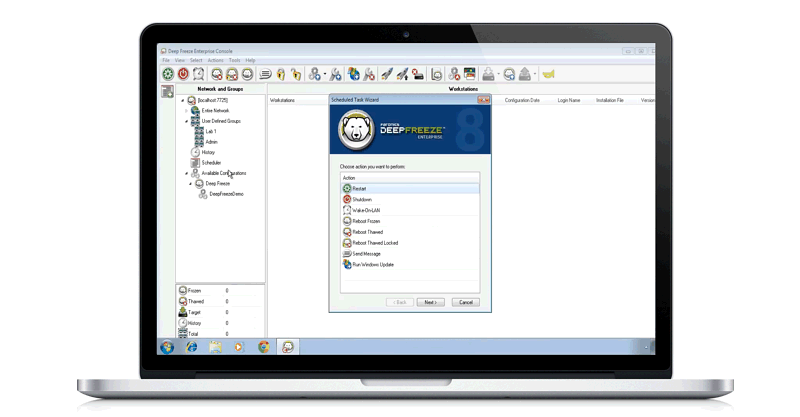Viewport: 800px width, 417px height.
Task: Select DeepFreezeDemo configuration
Action: (226, 194)
